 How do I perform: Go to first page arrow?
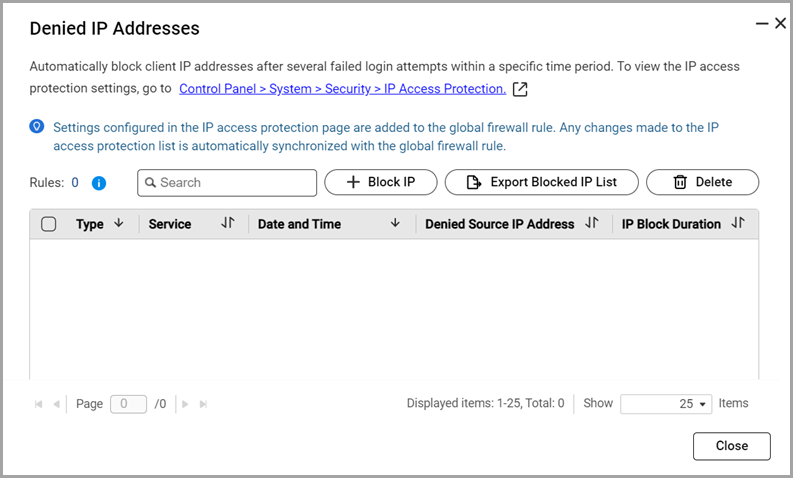tap(39, 404)
